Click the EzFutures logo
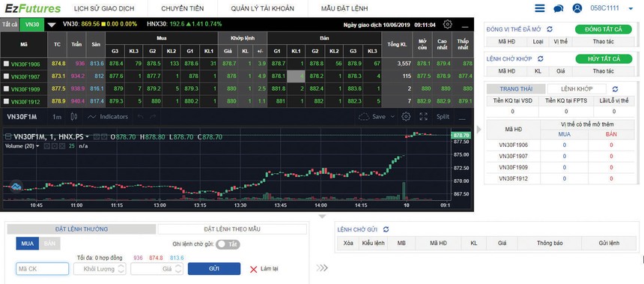Image resolution: width=644 pixels, height=284 pixels. point(33,8)
